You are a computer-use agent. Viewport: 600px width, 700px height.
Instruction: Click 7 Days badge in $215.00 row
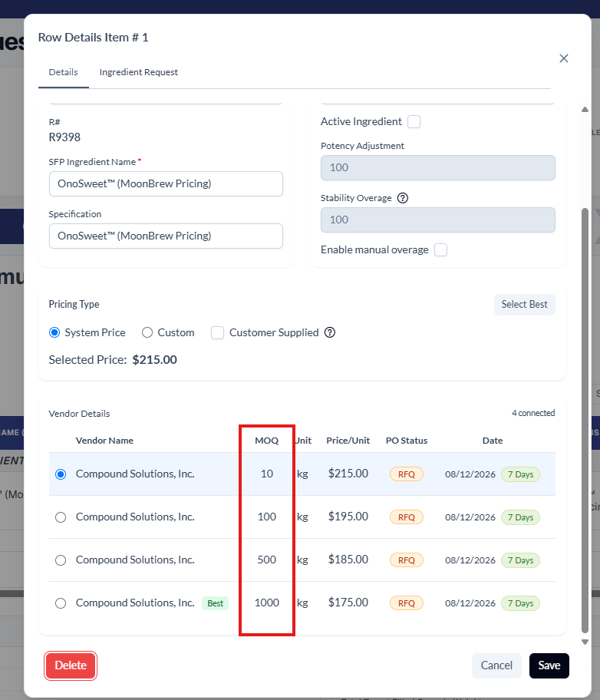pyautogui.click(x=520, y=474)
